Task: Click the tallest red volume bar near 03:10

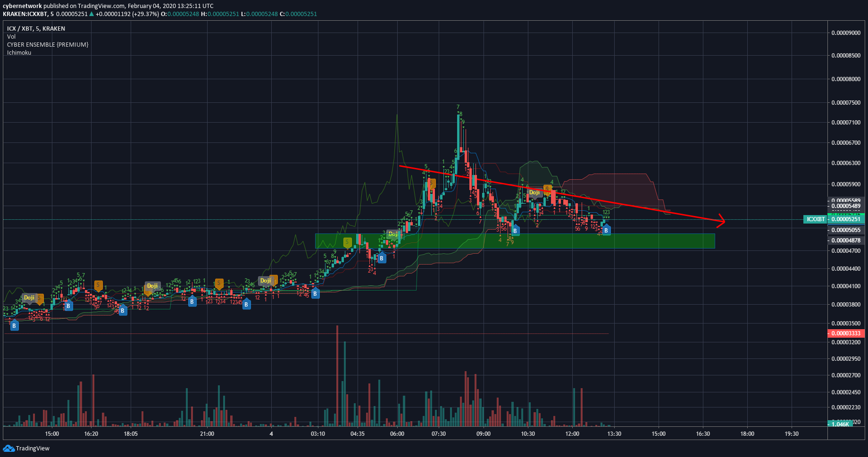Action: point(337,375)
